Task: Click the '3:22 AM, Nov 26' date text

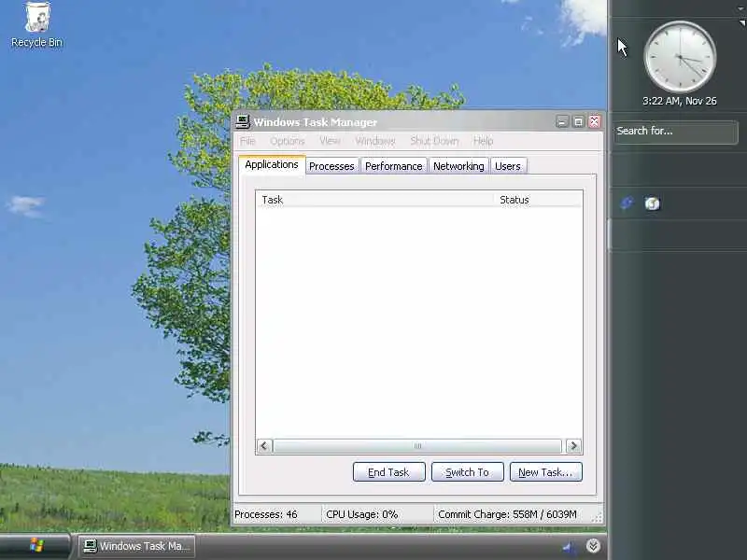Action: 680,101
